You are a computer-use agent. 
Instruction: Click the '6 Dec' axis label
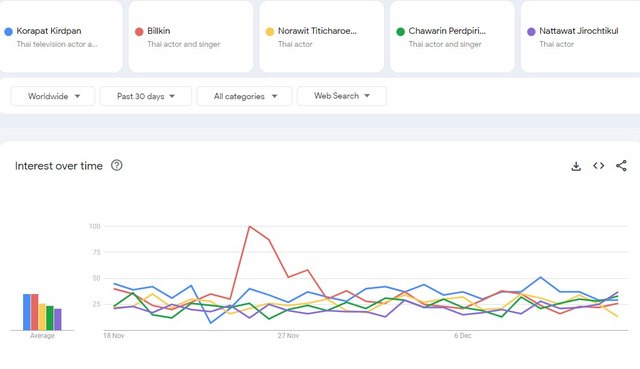coord(462,336)
